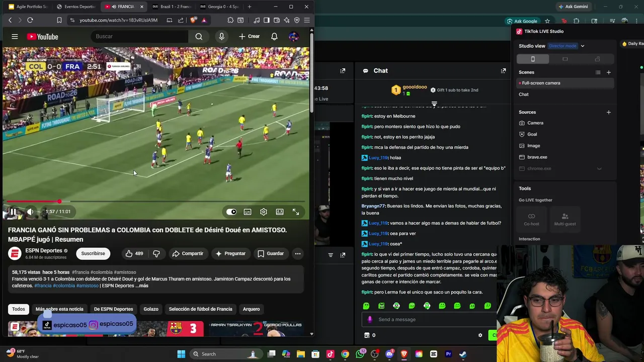This screenshot has width=644, height=362.
Task: Click the Compartir share button
Action: 188,253
